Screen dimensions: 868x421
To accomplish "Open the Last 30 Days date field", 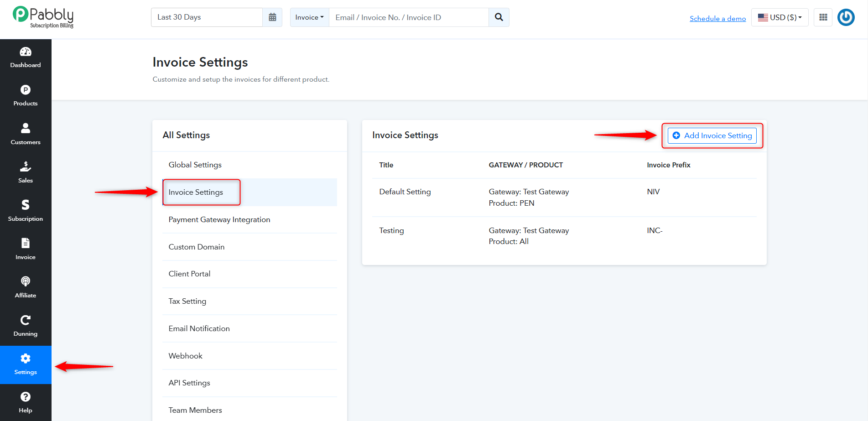I will pyautogui.click(x=207, y=17).
